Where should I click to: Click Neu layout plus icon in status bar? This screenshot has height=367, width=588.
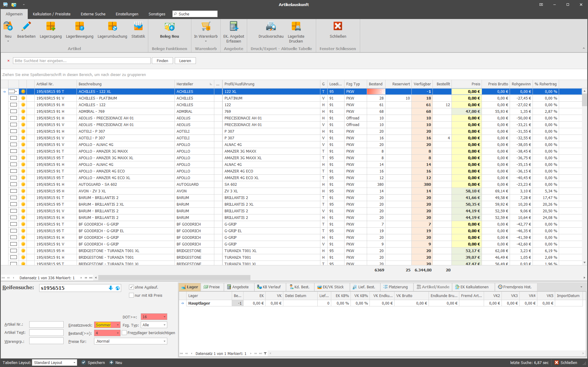click(111, 362)
